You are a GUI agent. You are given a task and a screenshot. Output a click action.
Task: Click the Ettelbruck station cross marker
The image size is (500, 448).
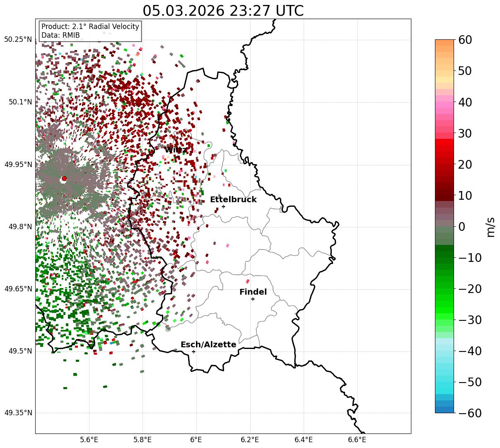tap(223, 206)
